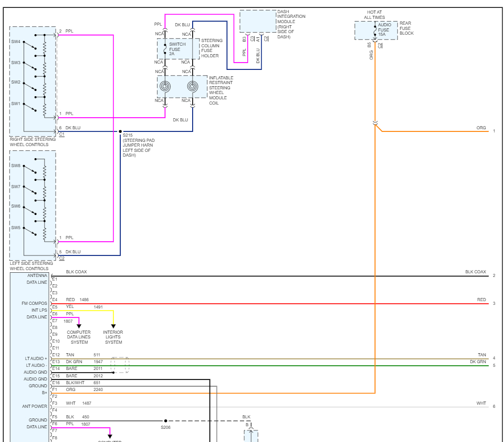This screenshot has height=442, width=504.
Task: Click the S206 splice dot
Action: [x=165, y=420]
